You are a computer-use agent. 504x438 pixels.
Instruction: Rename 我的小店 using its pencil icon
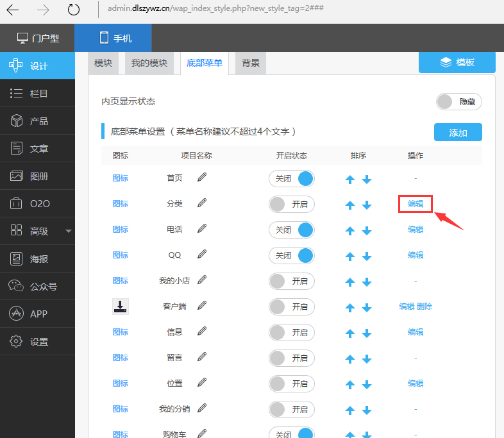(202, 280)
